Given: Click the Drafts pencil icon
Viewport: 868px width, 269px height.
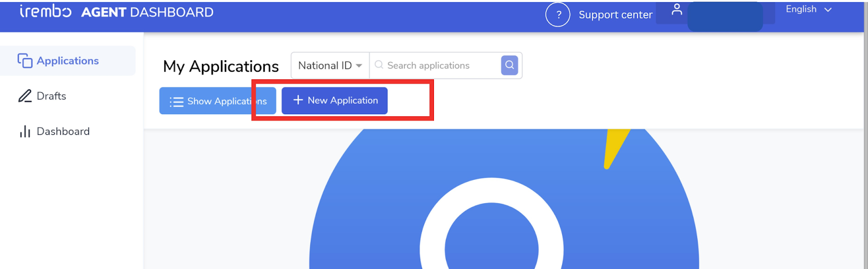Looking at the screenshot, I should click(25, 96).
